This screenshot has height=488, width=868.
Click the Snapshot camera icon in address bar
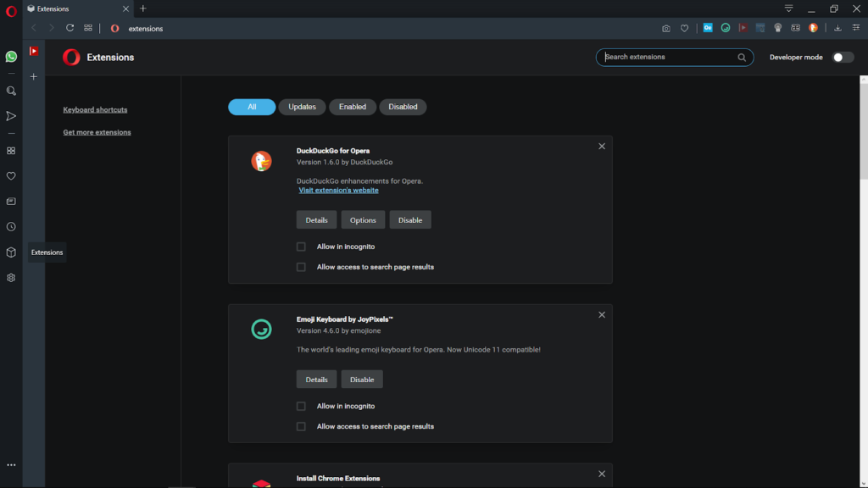click(666, 28)
